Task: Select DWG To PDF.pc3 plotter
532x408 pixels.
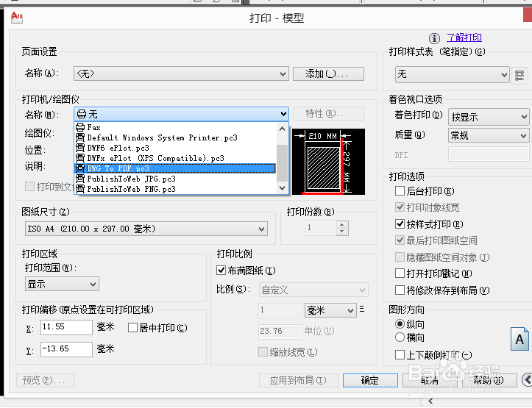Action: click(176, 168)
